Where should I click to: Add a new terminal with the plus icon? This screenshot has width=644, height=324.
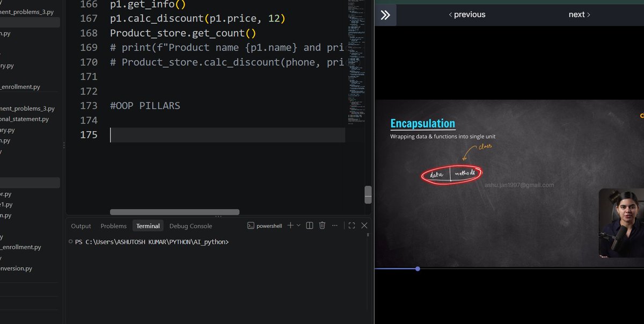point(290,226)
